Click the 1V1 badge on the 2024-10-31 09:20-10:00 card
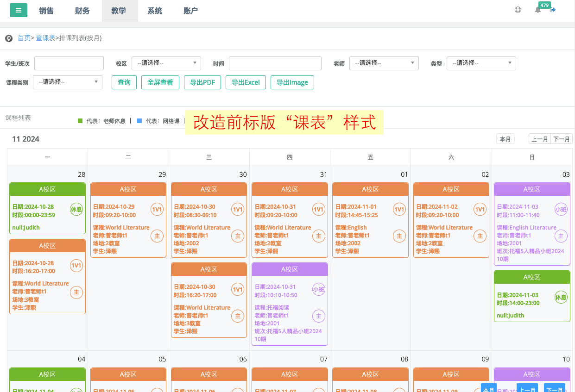The image size is (575, 392). [319, 209]
